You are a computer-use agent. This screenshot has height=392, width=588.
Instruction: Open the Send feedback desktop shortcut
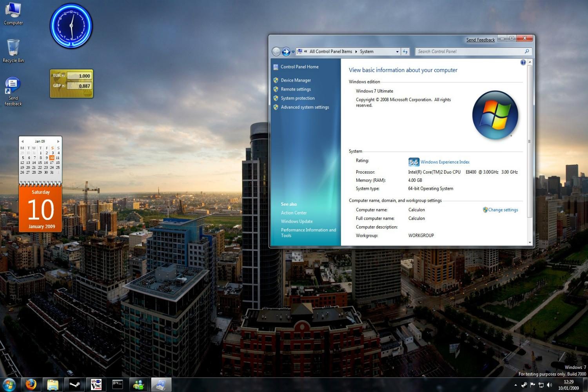point(13,91)
